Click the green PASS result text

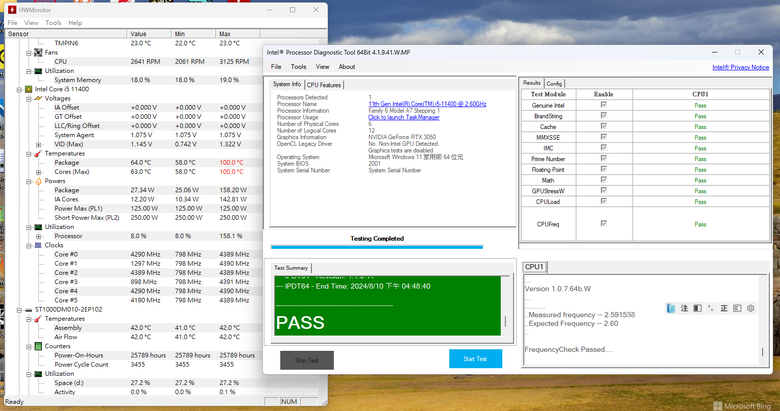pyautogui.click(x=300, y=323)
